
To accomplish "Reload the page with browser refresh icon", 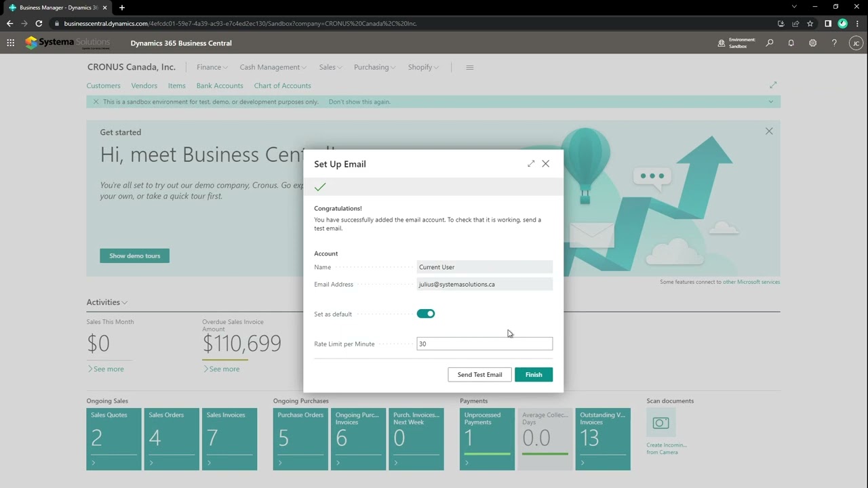I will click(39, 23).
